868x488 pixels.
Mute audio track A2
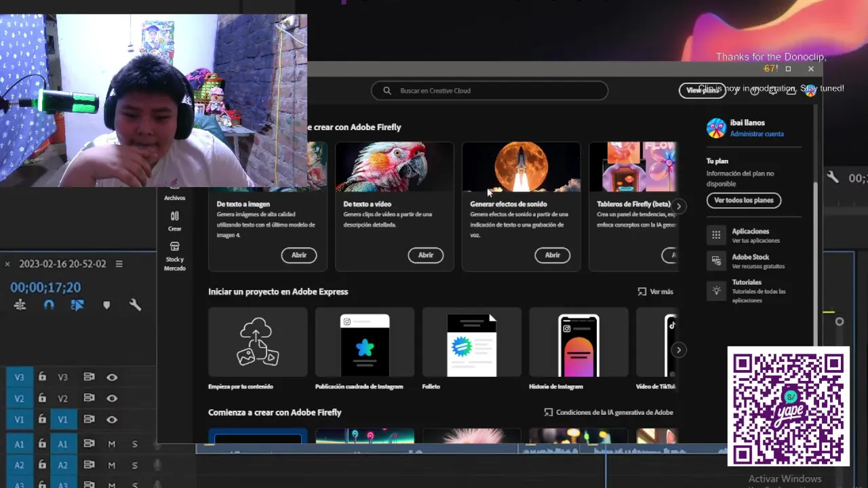tap(112, 465)
